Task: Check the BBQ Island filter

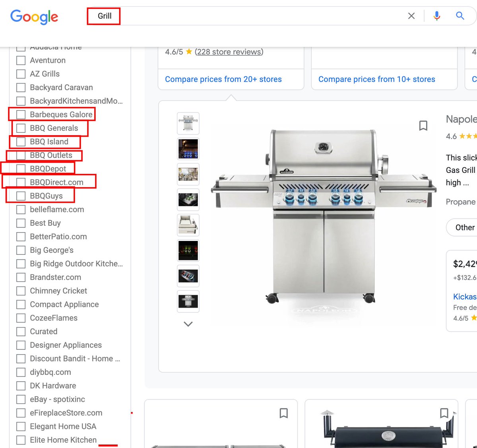Action: coord(21,142)
